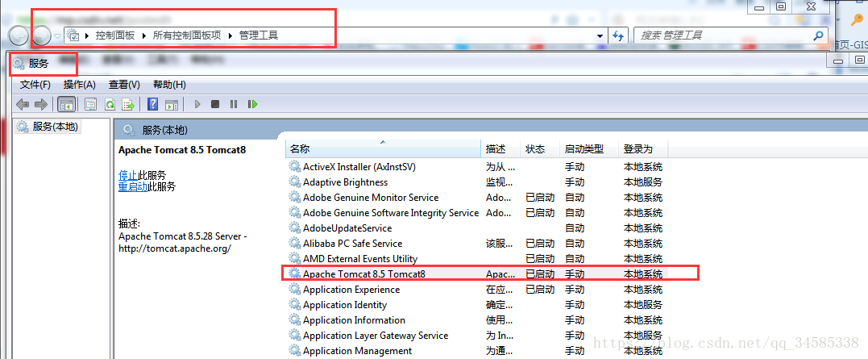Click the Explorer window forward button
Screen dimensions: 868x359
click(x=42, y=36)
